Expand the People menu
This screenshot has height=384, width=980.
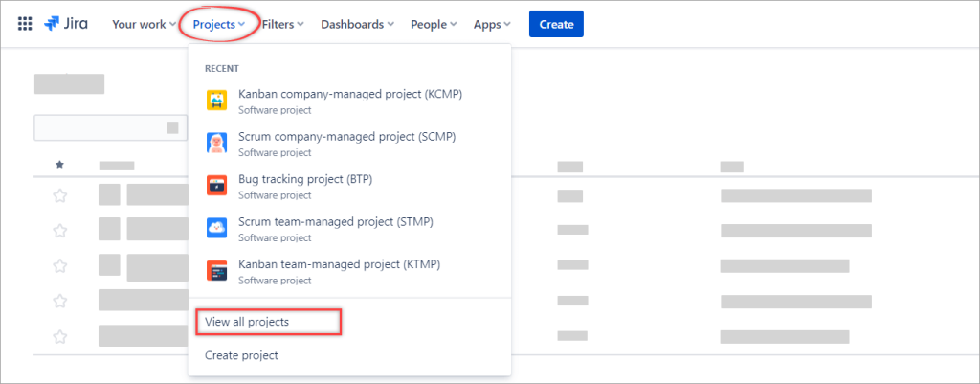point(434,24)
